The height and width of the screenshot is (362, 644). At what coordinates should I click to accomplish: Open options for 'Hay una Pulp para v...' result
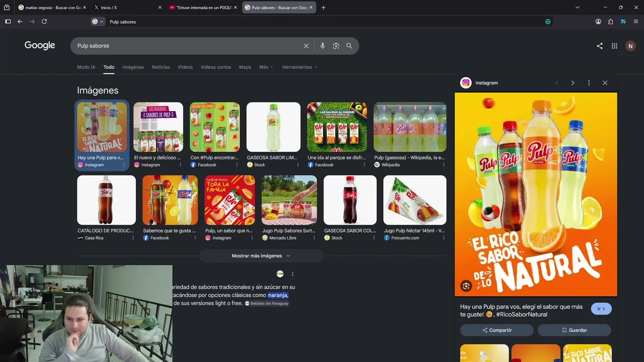click(124, 165)
